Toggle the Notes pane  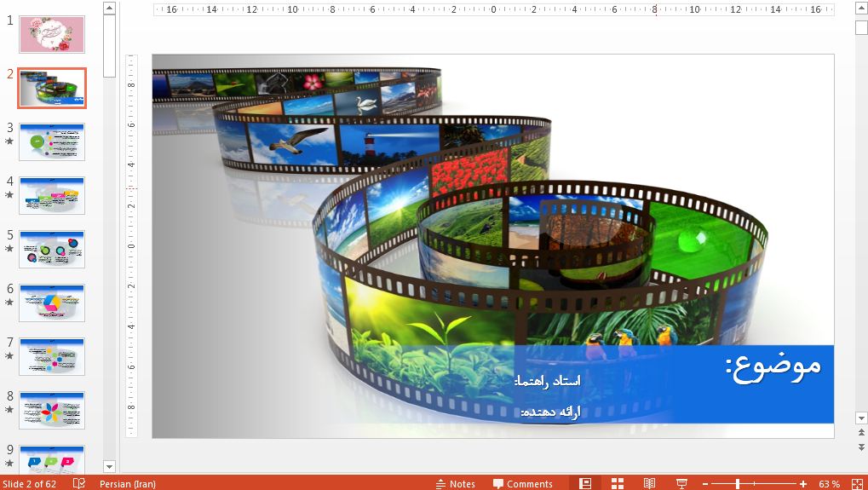[x=456, y=483]
